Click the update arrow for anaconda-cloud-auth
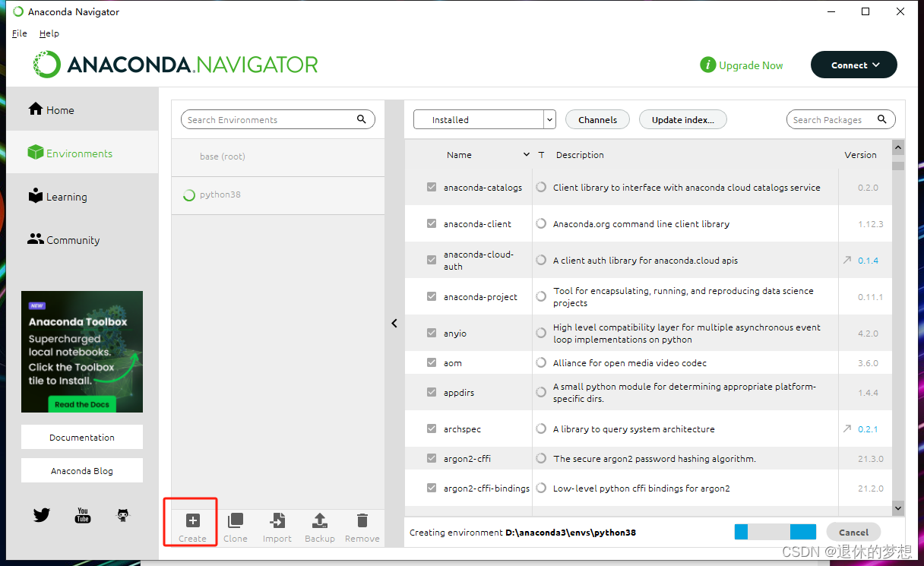The width and height of the screenshot is (924, 566). tap(847, 260)
